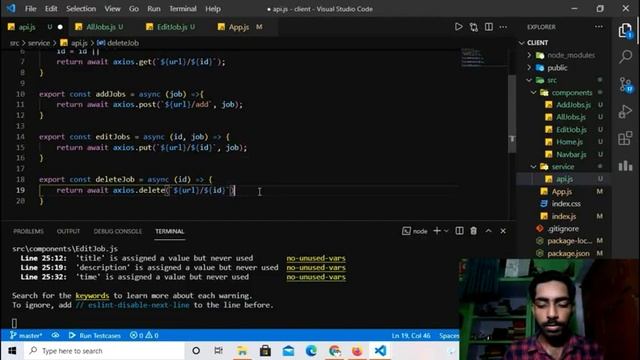
Task: Open Home.js in the explorer
Action: click(x=569, y=142)
